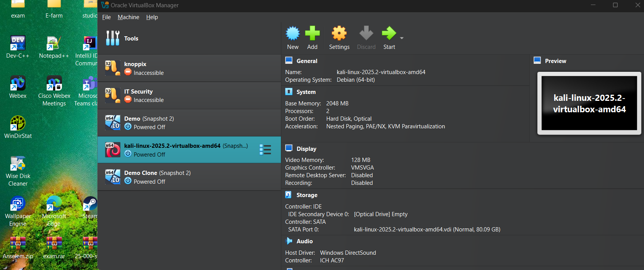Click Host Driver Windows DirectSound value
Screen dimensions: 644x270
[348, 253]
